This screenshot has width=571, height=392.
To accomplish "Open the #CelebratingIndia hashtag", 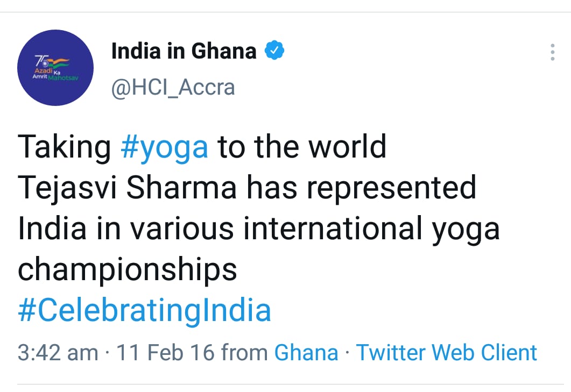I will pos(145,310).
